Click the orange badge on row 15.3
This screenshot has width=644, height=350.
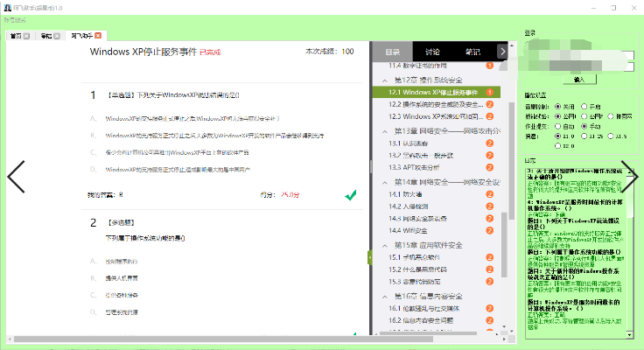tap(490, 282)
